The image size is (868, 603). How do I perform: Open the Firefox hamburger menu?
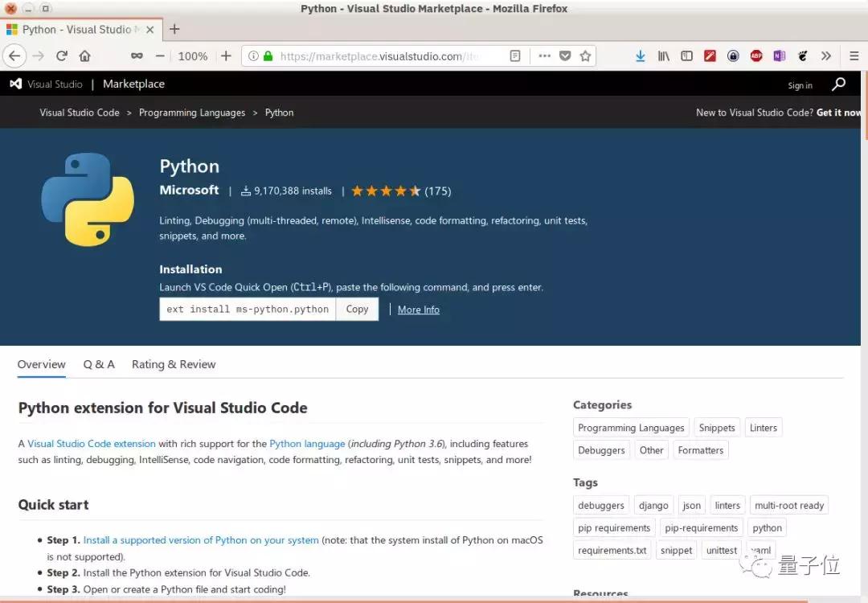(x=854, y=55)
